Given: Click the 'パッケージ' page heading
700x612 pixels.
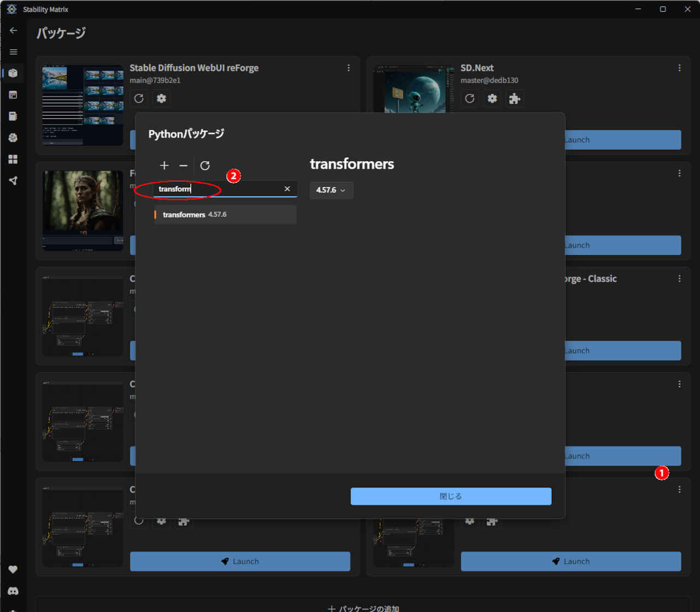Looking at the screenshot, I should (61, 33).
